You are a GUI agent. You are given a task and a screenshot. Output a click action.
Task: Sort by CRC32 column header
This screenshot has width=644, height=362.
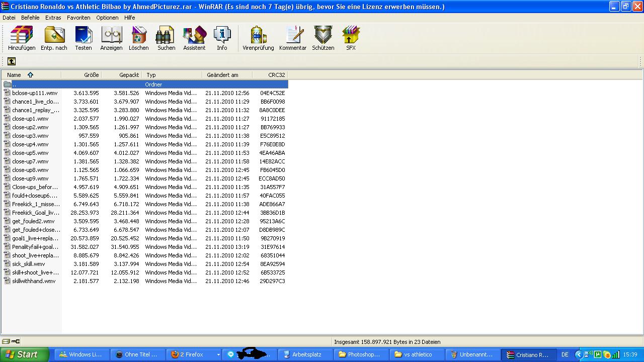(270, 75)
